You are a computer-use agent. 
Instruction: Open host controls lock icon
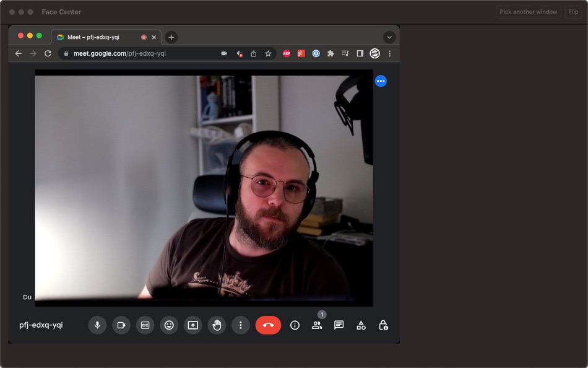[383, 325]
